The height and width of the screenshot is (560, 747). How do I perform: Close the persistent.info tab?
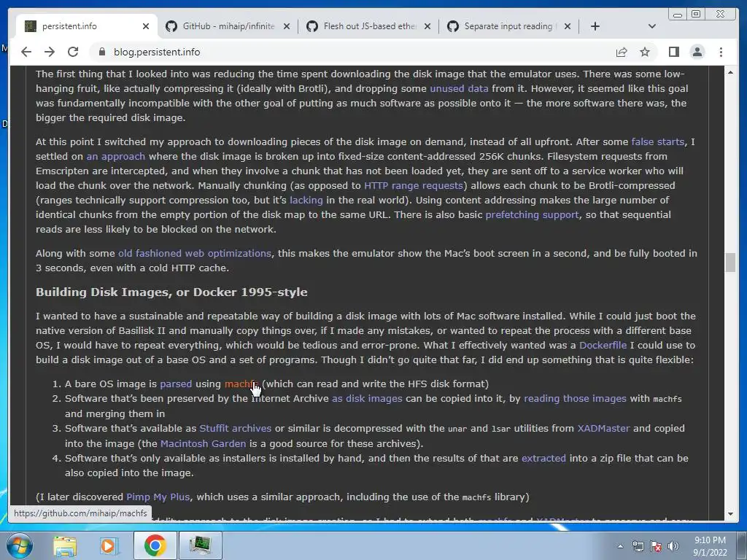tap(146, 26)
